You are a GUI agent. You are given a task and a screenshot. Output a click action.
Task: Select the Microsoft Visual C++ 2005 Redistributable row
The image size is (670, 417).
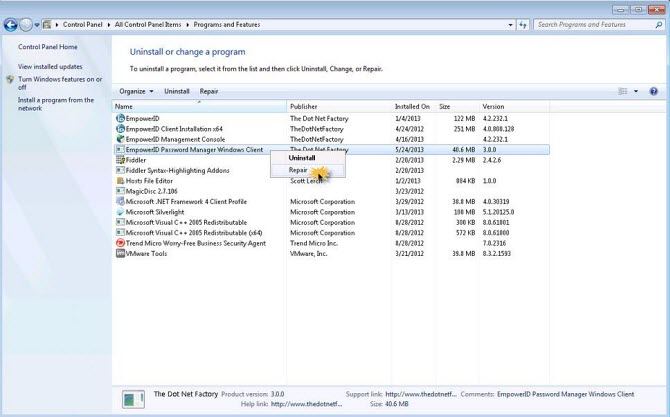click(x=331, y=223)
